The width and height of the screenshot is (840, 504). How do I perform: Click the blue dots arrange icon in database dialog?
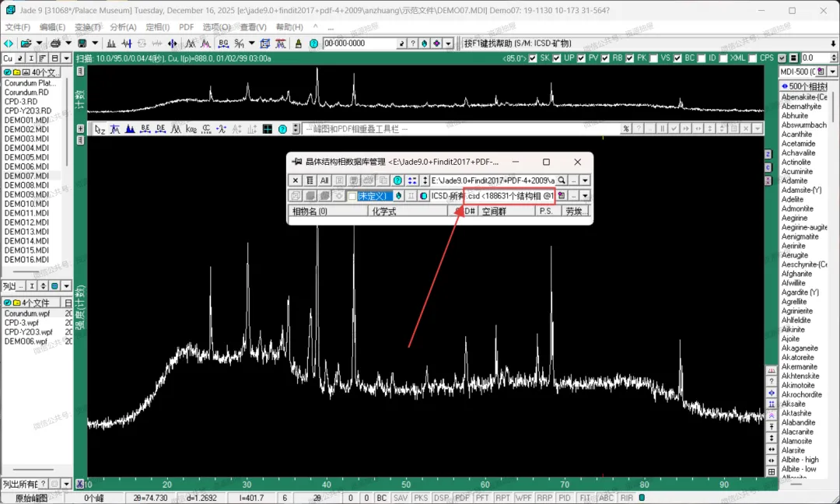coord(411,180)
